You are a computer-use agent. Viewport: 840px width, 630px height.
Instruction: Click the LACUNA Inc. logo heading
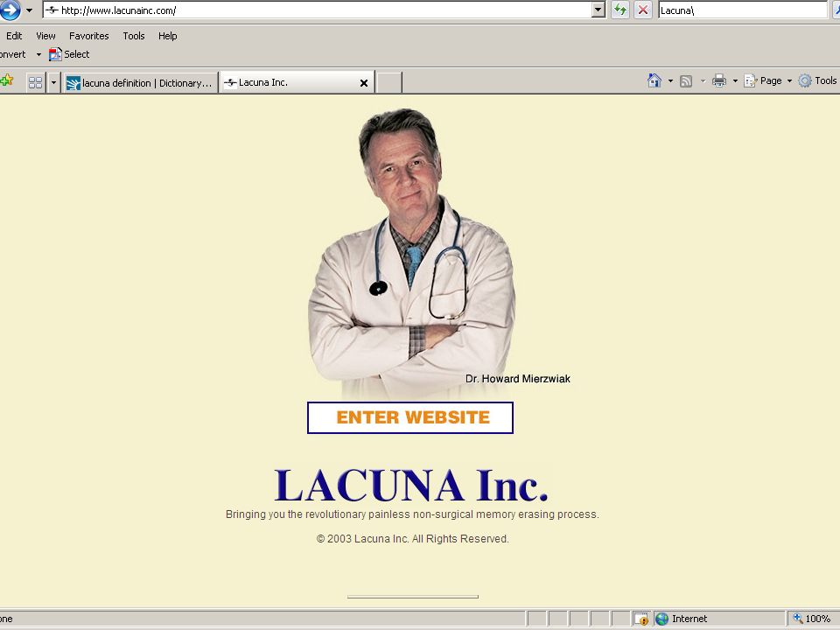tap(411, 485)
